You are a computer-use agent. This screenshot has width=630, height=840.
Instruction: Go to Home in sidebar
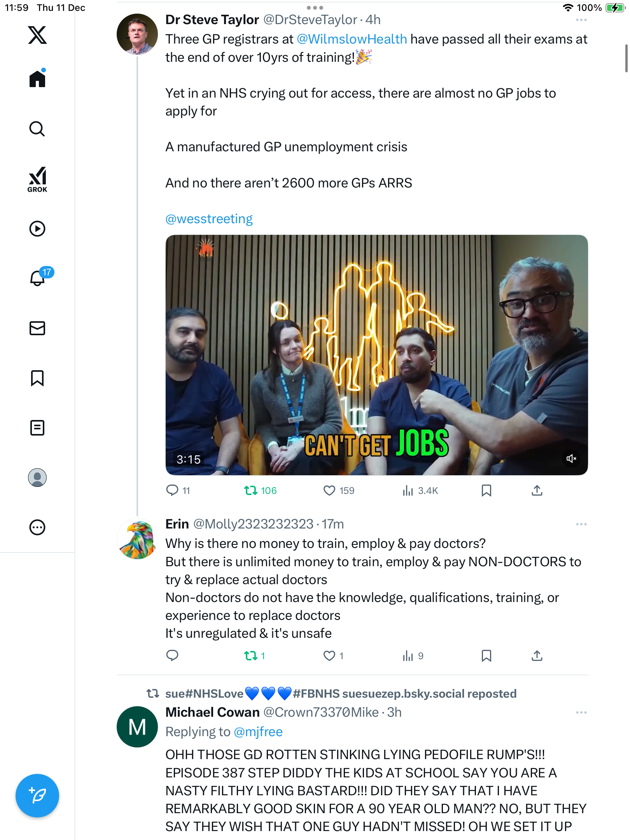click(x=37, y=79)
